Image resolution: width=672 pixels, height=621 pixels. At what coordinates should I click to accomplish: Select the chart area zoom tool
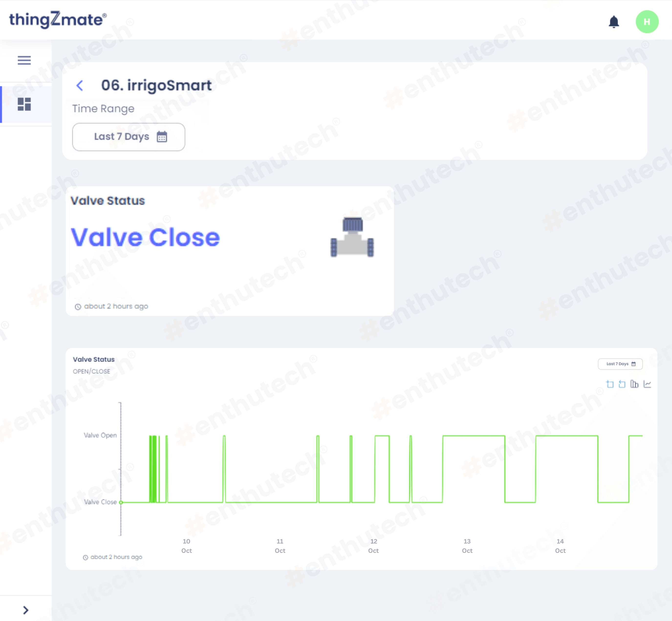pos(610,384)
